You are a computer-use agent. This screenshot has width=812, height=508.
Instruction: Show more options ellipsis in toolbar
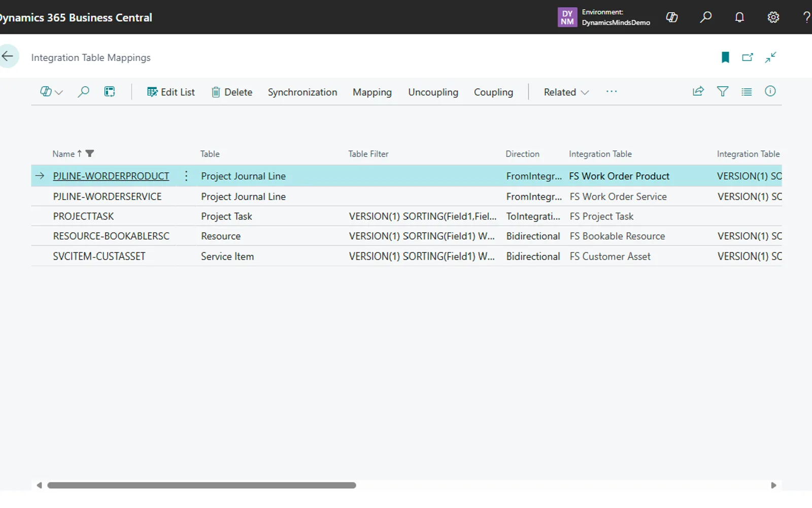[x=612, y=91]
